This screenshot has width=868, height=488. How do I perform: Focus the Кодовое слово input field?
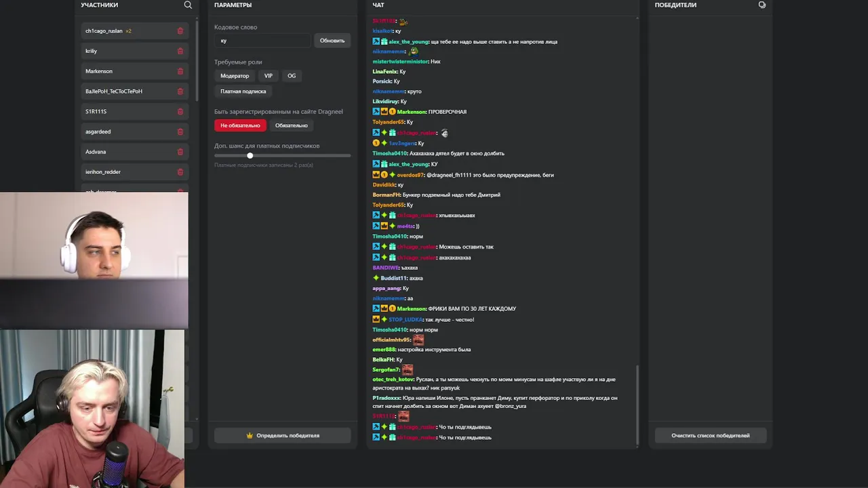pyautogui.click(x=263, y=41)
